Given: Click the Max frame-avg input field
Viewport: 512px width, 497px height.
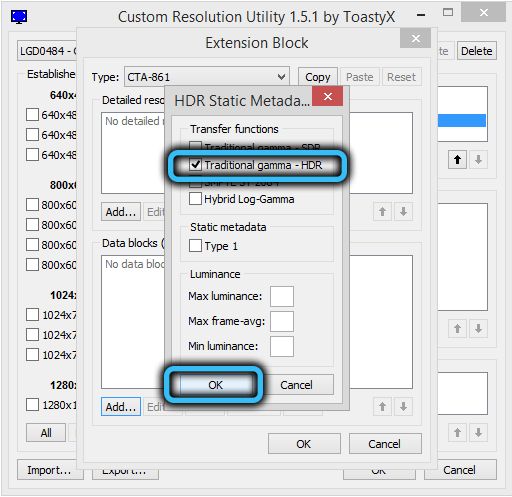Looking at the screenshot, I should [282, 321].
